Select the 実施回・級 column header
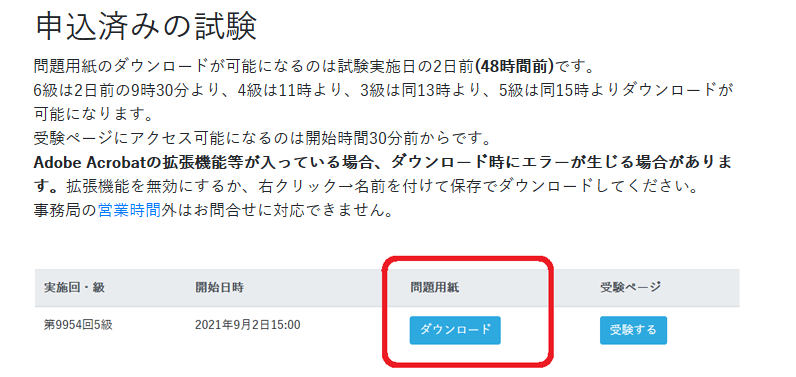 click(74, 288)
